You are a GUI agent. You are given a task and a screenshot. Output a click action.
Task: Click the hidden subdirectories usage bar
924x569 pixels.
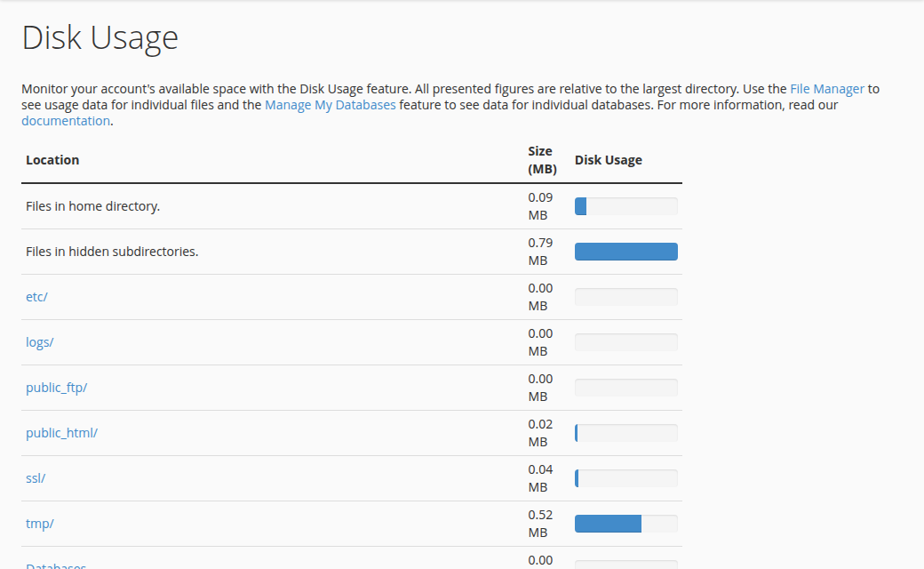click(625, 252)
